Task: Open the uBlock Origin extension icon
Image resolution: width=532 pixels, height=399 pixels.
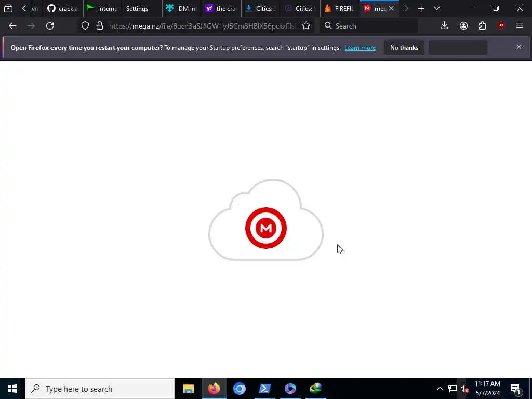Action: [501, 26]
